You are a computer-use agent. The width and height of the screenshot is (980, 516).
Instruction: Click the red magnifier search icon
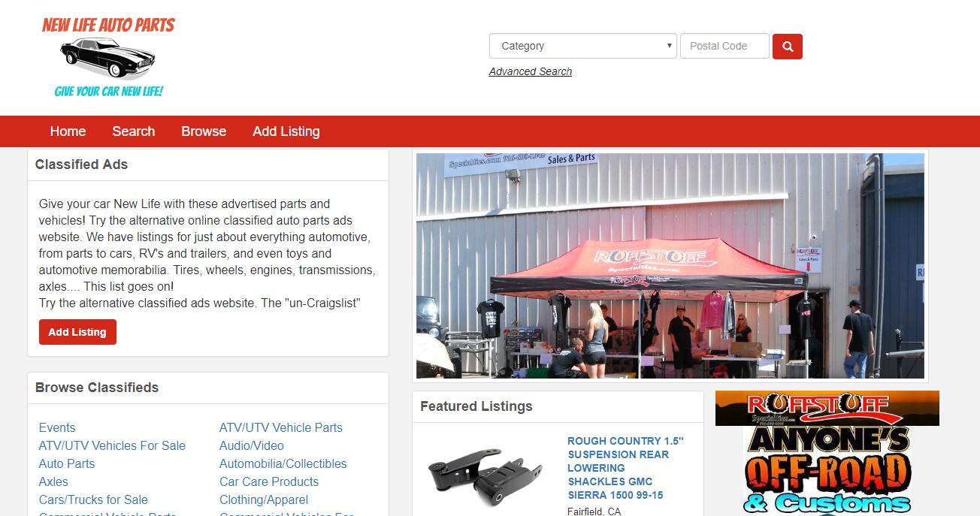click(788, 46)
